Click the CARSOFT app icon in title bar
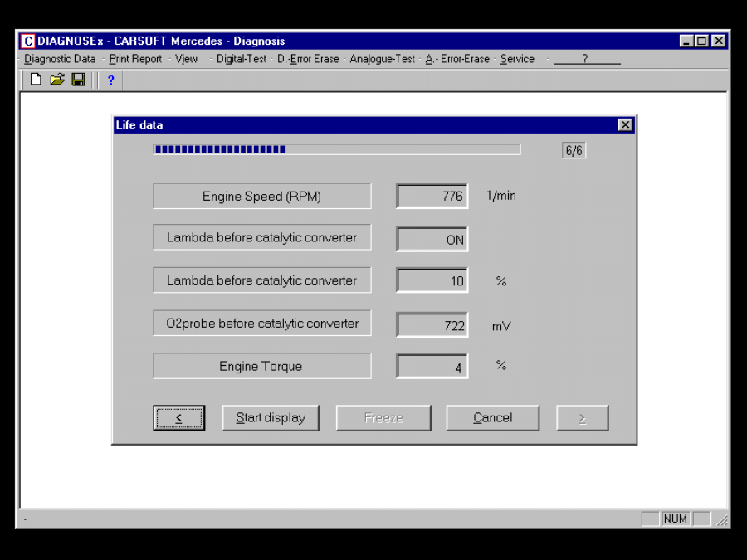747x560 pixels. click(27, 41)
